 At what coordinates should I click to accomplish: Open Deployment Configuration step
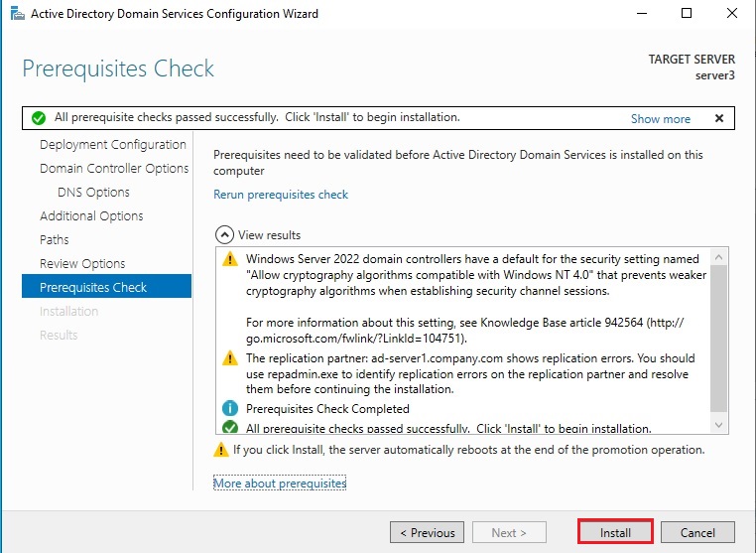coord(112,145)
